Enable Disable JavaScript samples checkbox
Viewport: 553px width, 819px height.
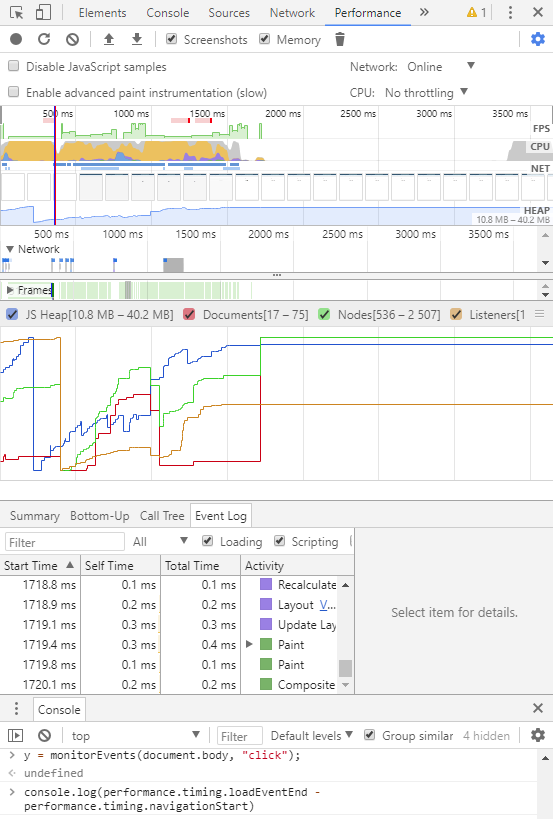click(x=14, y=66)
